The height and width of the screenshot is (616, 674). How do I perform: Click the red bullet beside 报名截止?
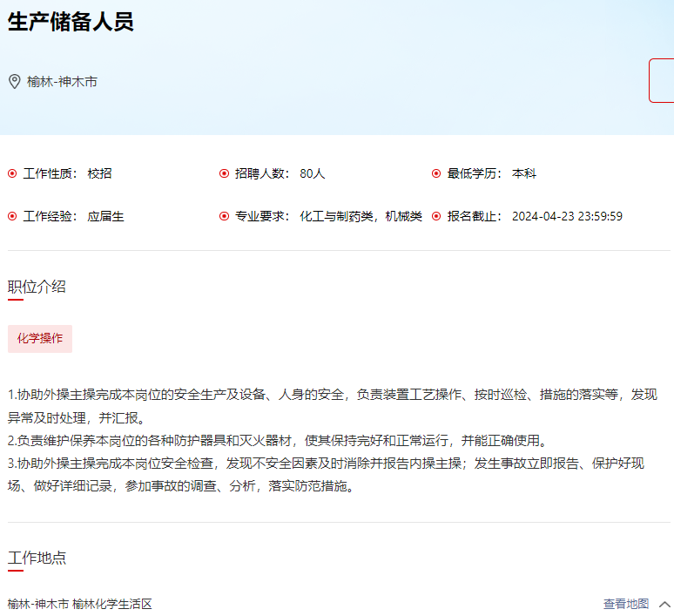pos(436,216)
